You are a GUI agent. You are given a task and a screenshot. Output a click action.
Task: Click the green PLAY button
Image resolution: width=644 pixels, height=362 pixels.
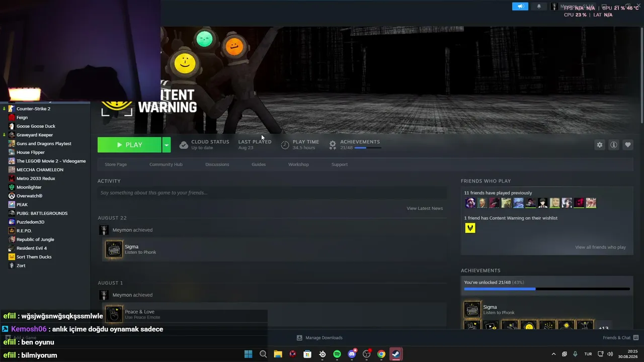(x=129, y=145)
